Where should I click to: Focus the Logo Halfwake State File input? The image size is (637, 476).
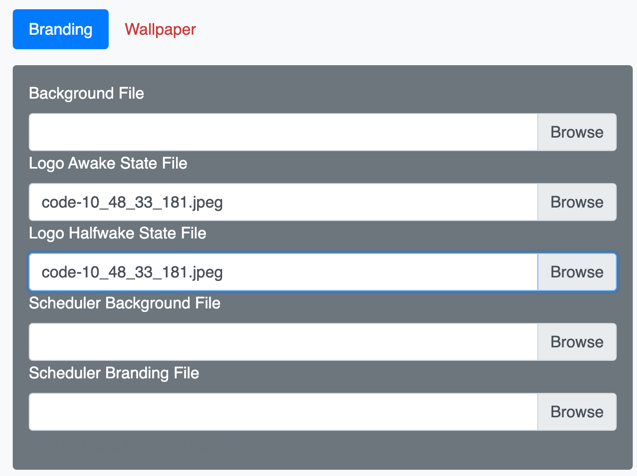coord(283,272)
